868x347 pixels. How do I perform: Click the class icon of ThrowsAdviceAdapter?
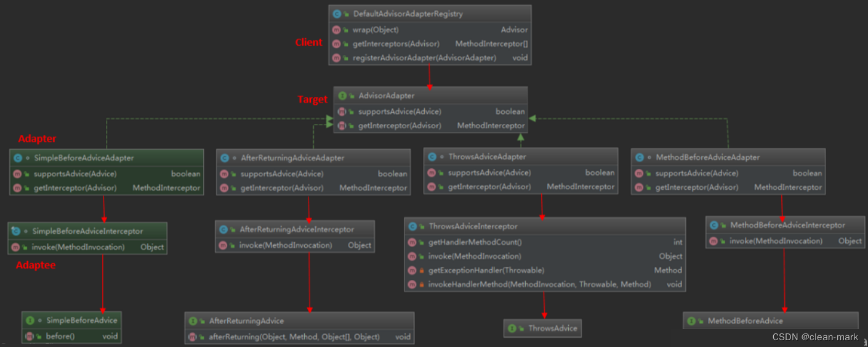coord(432,157)
